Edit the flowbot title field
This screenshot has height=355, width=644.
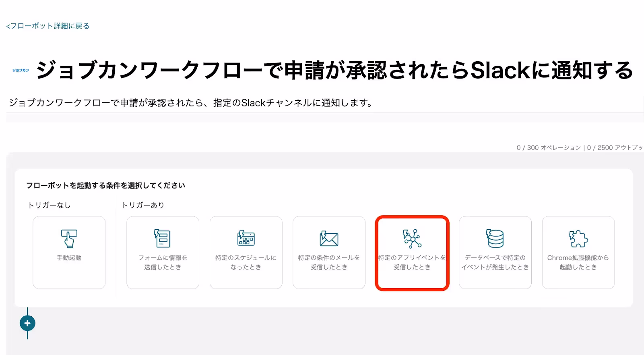[x=334, y=70]
